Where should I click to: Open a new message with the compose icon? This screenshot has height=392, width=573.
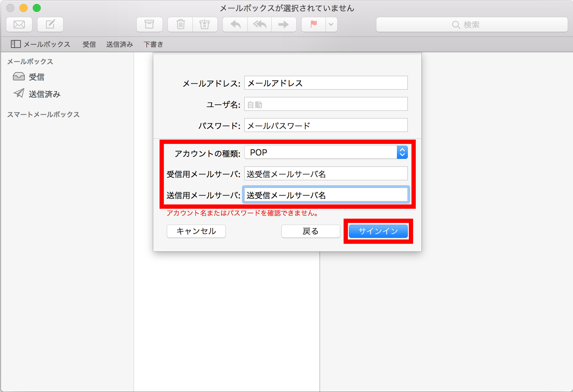[50, 24]
